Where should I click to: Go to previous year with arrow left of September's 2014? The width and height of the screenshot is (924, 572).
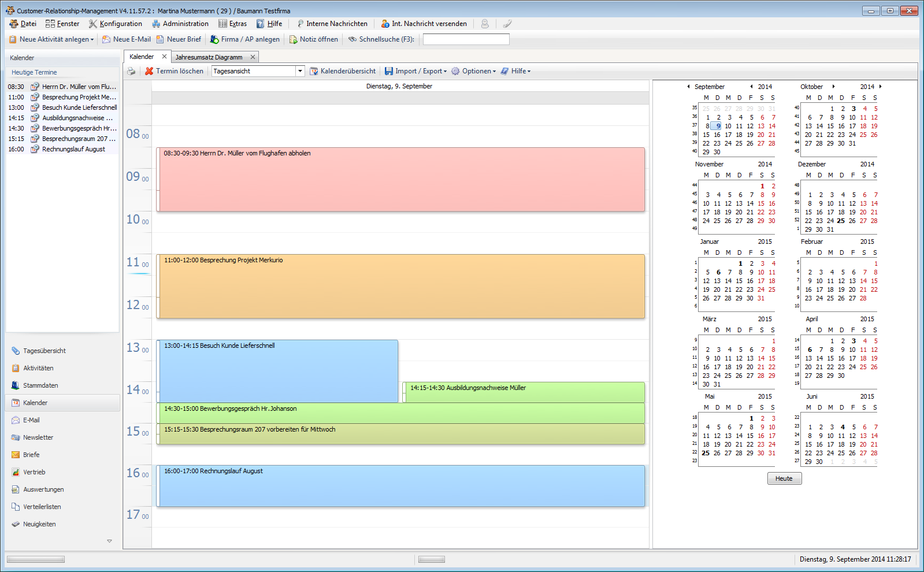751,87
